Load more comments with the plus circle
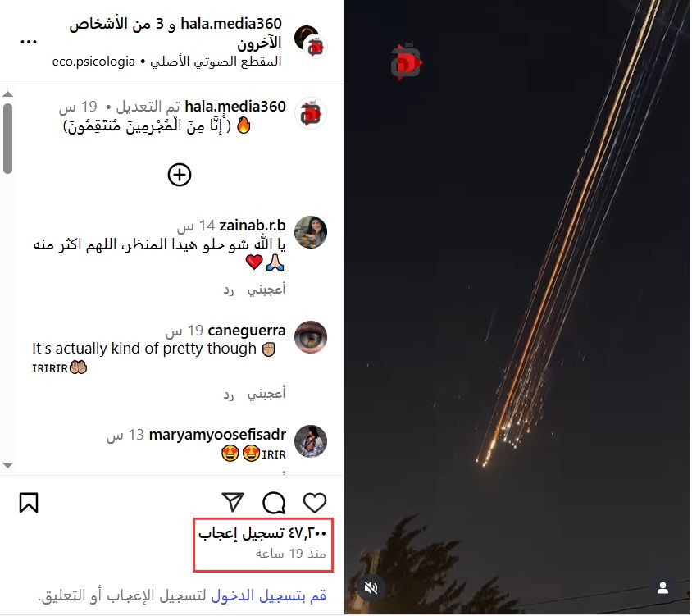Screen dimensions: 692x616 180,175
